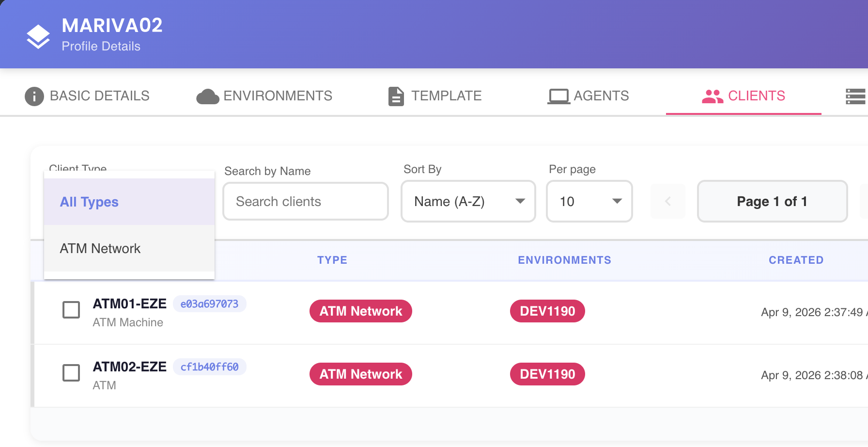Viewport: 868px width, 447px height.
Task: Check the ATM02-EZE row checkbox
Action: click(71, 373)
